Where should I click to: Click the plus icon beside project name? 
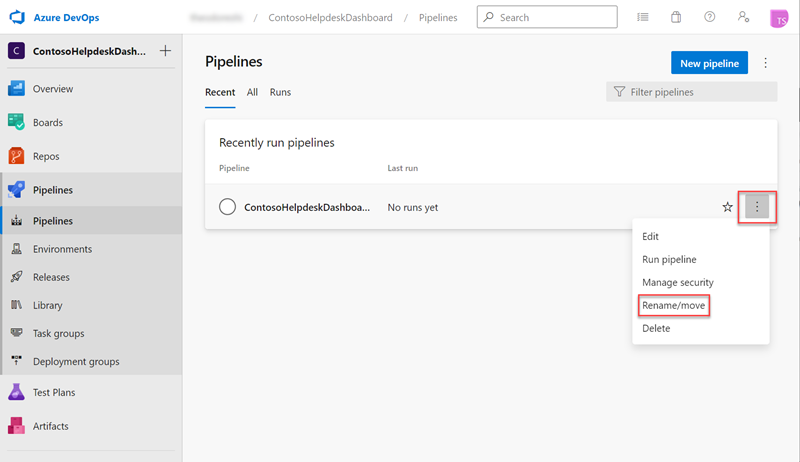click(165, 51)
